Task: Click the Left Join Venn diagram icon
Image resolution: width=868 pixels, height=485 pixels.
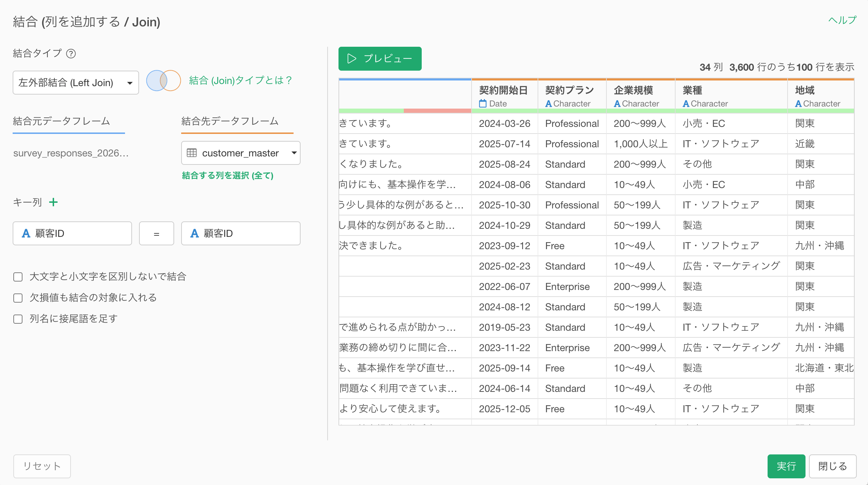Action: pyautogui.click(x=164, y=81)
